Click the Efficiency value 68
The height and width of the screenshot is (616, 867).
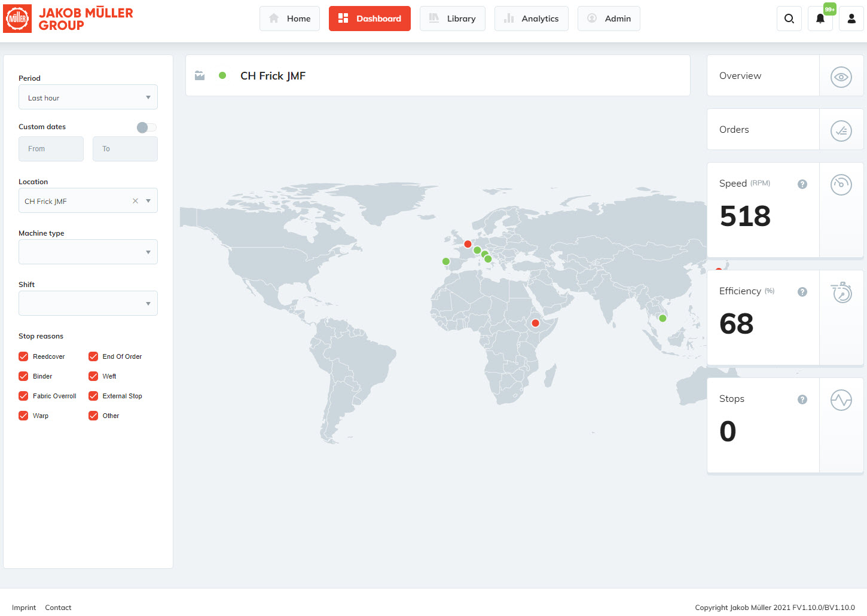coord(737,324)
